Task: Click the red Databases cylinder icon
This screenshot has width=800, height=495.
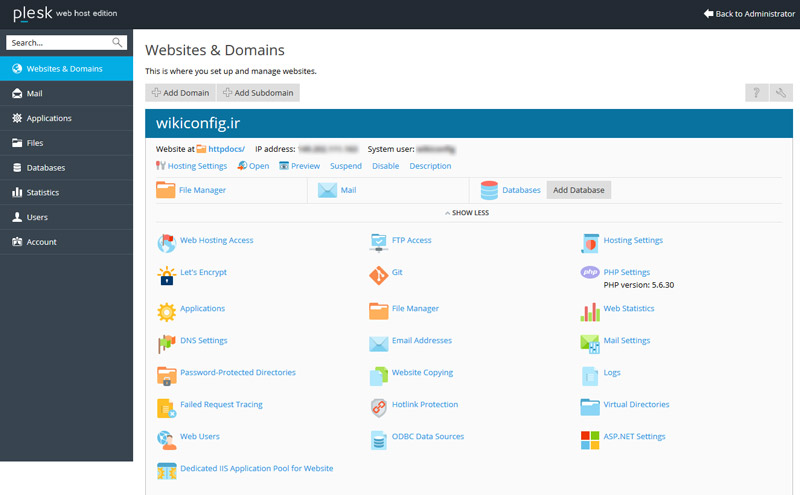Action: point(489,190)
